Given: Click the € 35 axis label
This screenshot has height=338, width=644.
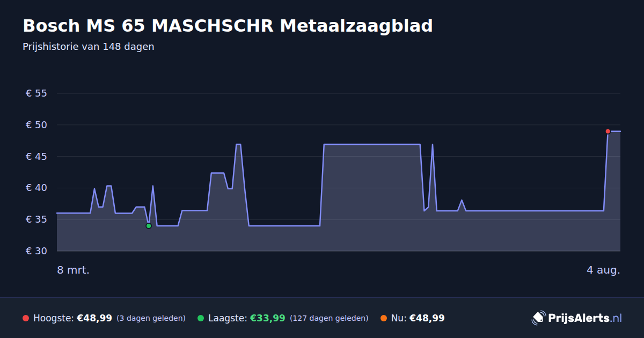Looking at the screenshot, I should 36,219.
